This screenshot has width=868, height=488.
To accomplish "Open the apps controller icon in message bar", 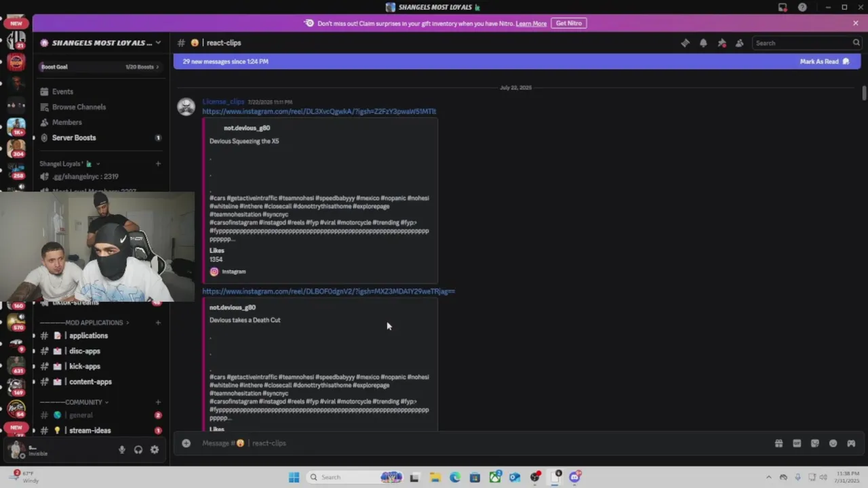I will pyautogui.click(x=851, y=443).
